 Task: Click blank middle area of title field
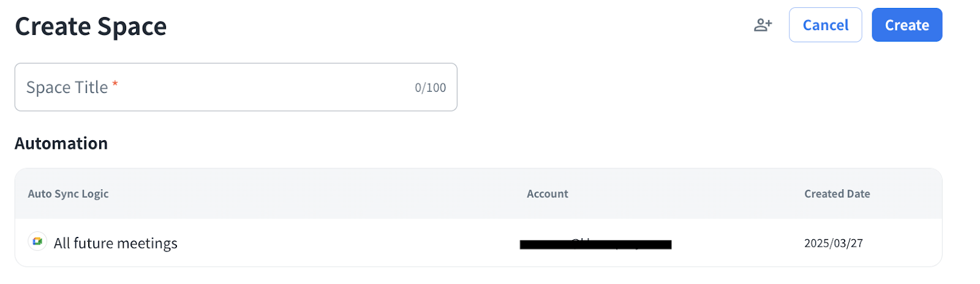[263, 87]
